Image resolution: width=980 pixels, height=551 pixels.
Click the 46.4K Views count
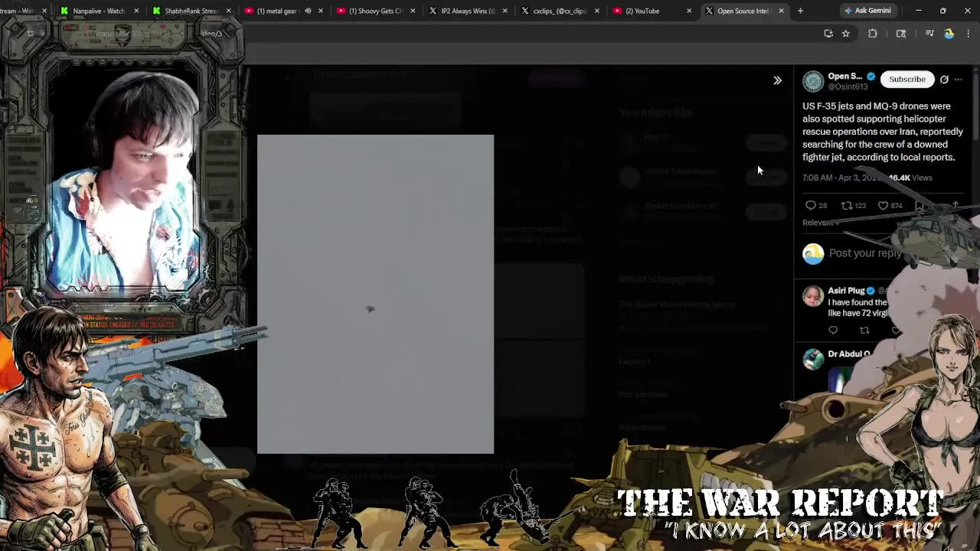click(x=910, y=178)
